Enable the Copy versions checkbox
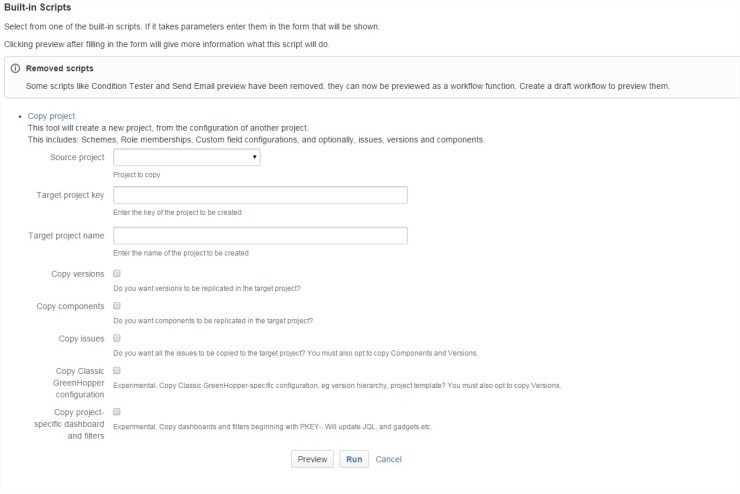Screen dimensions: 740x494 pyautogui.click(x=117, y=272)
